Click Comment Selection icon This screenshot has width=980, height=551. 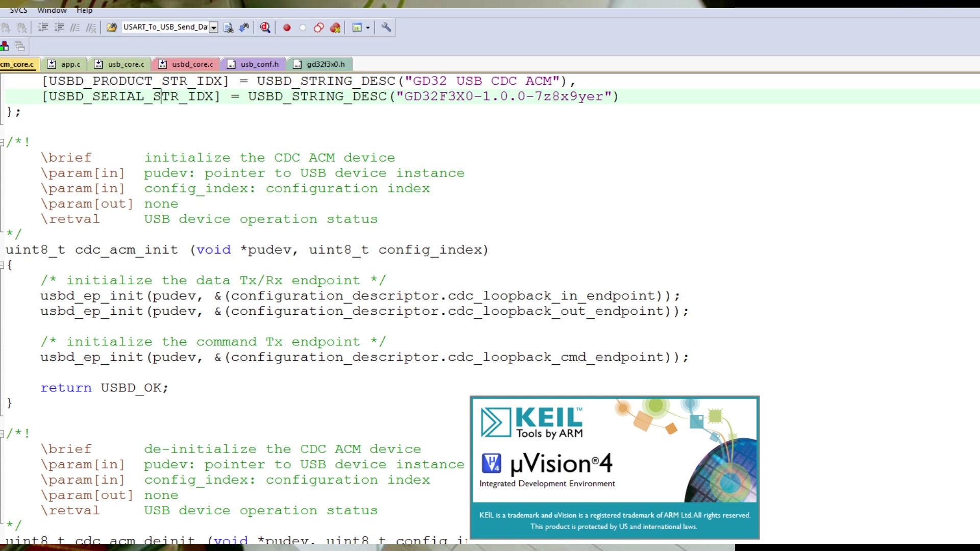(x=75, y=28)
